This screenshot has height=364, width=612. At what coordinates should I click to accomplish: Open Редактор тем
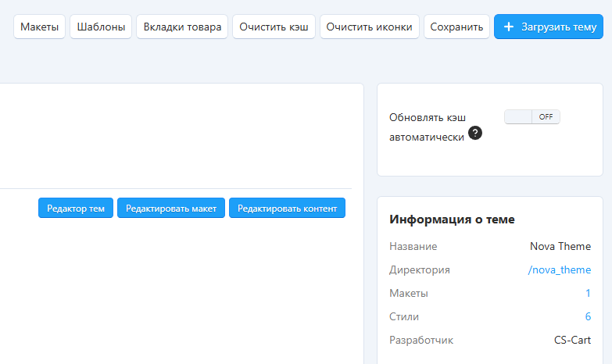click(x=76, y=209)
